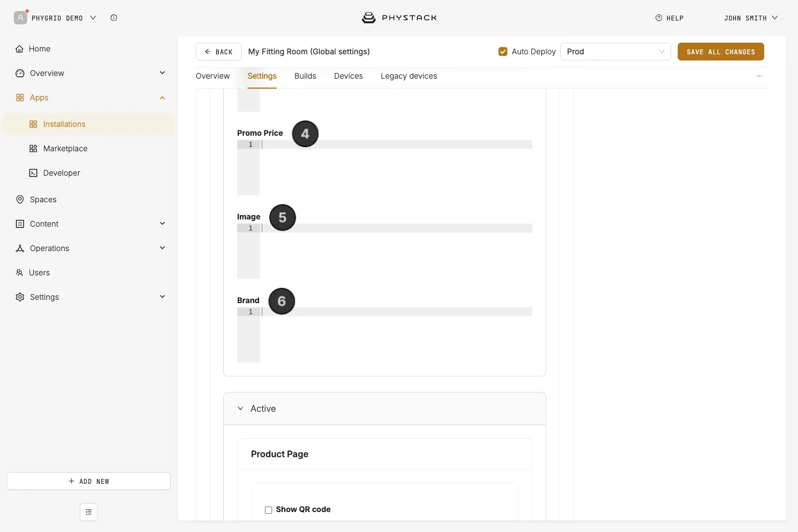
Task: Click the Developer terminal icon
Action: pyautogui.click(x=33, y=173)
